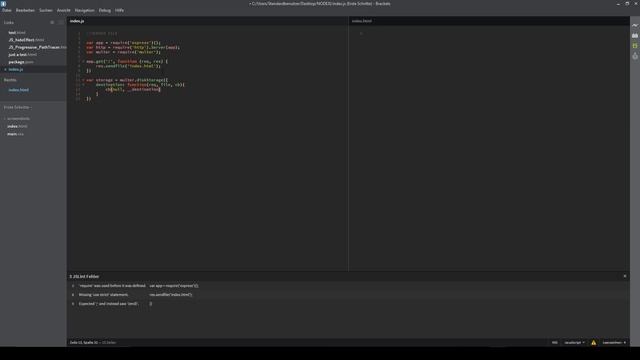The width and height of the screenshot is (640, 360).
Task: Click the Live Preview lightning bolt icon
Action: point(635,25)
